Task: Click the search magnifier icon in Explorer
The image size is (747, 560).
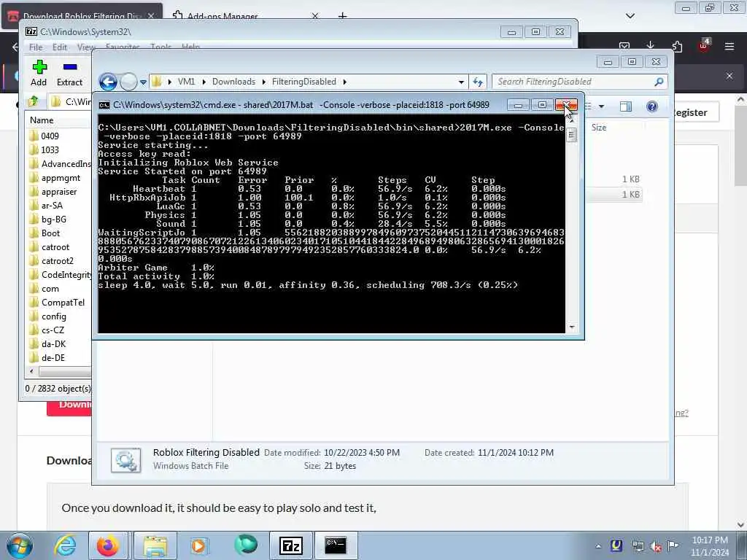Action: pyautogui.click(x=659, y=82)
